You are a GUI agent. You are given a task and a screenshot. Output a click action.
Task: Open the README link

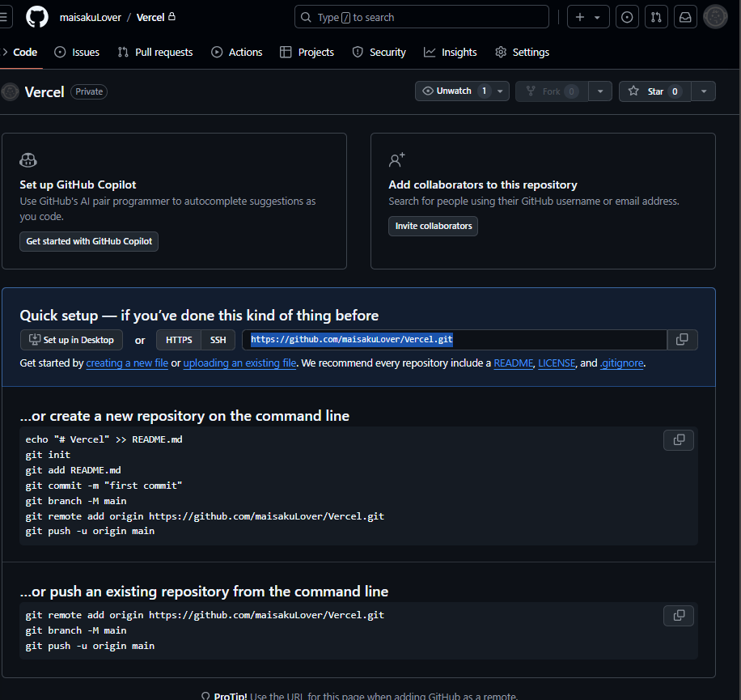point(513,363)
